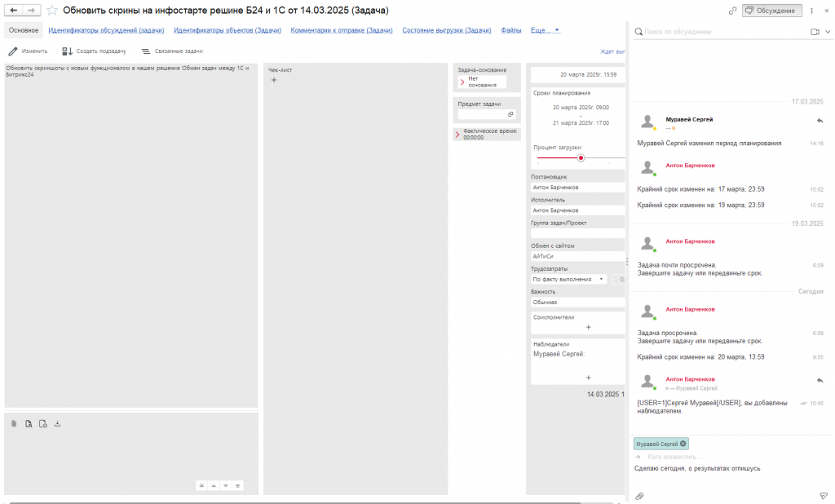Send the discussion message

click(824, 496)
